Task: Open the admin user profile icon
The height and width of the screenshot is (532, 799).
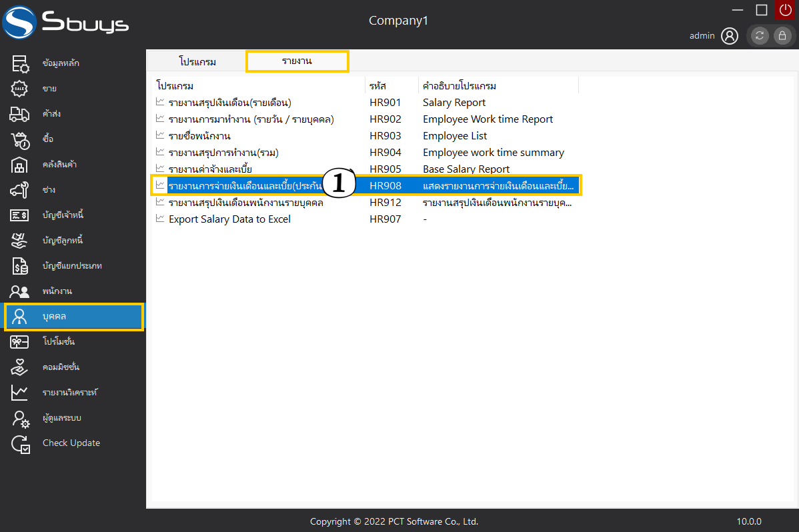Action: 730,36
